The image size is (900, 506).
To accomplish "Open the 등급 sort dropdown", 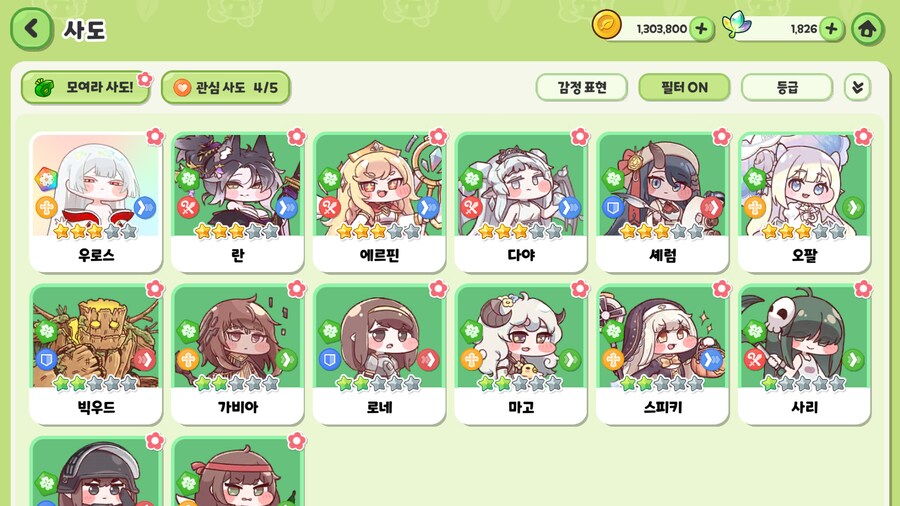I will coord(787,88).
